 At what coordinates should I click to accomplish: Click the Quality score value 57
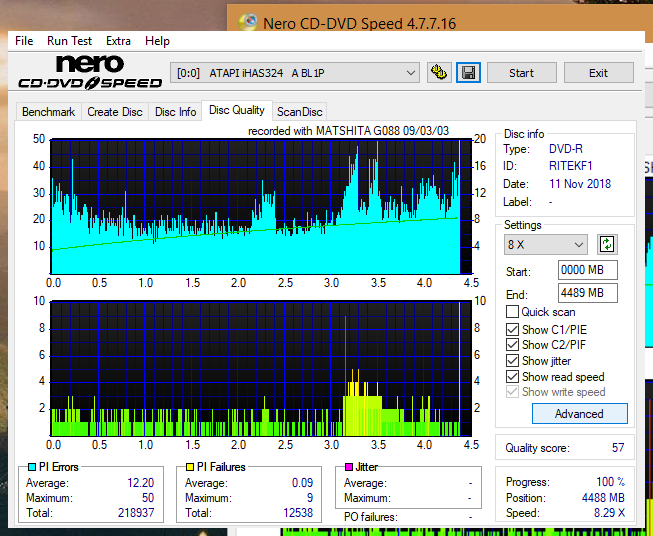[618, 448]
